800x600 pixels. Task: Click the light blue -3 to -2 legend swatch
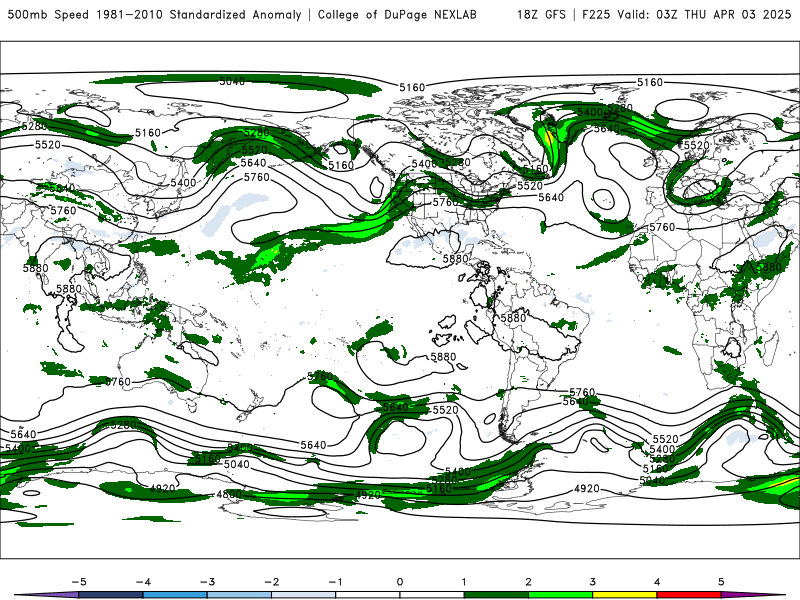(239, 595)
